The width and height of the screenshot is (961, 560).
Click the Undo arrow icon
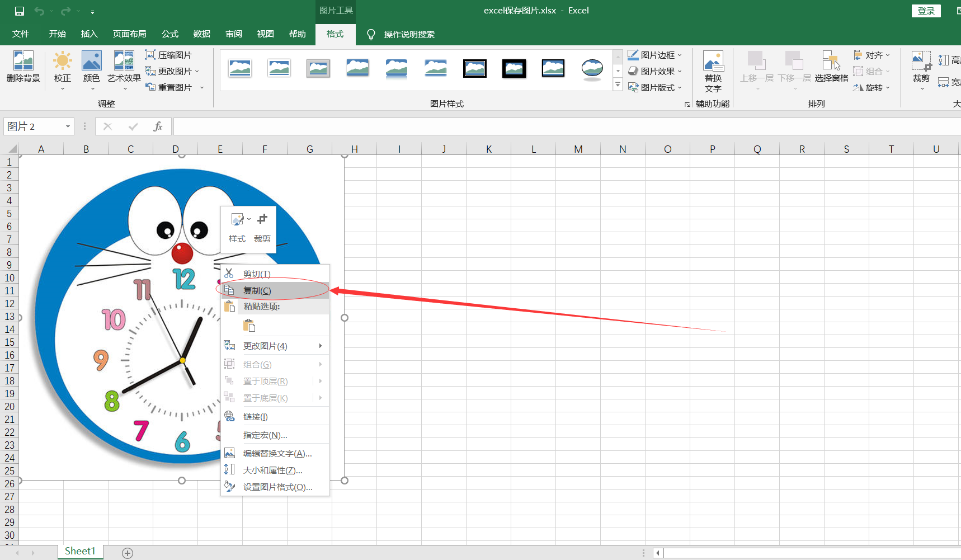[39, 11]
